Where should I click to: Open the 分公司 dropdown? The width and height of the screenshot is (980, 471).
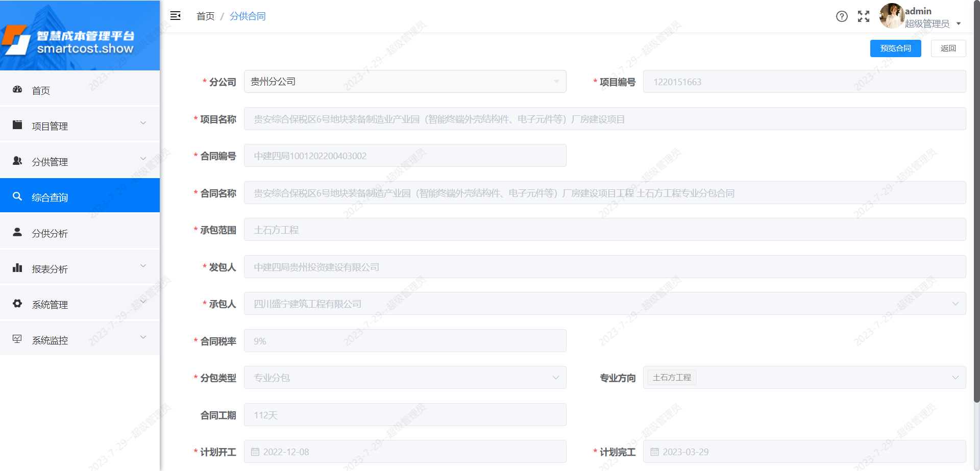405,82
